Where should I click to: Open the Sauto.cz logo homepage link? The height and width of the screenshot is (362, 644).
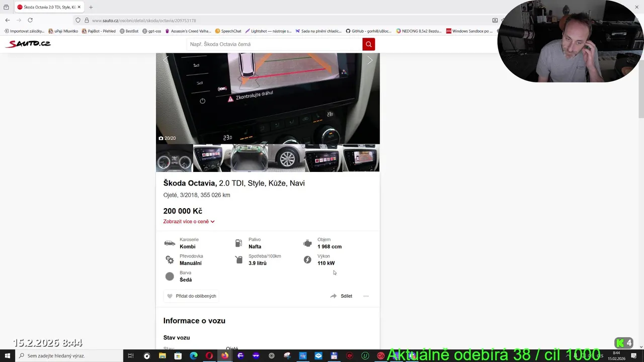(x=29, y=44)
